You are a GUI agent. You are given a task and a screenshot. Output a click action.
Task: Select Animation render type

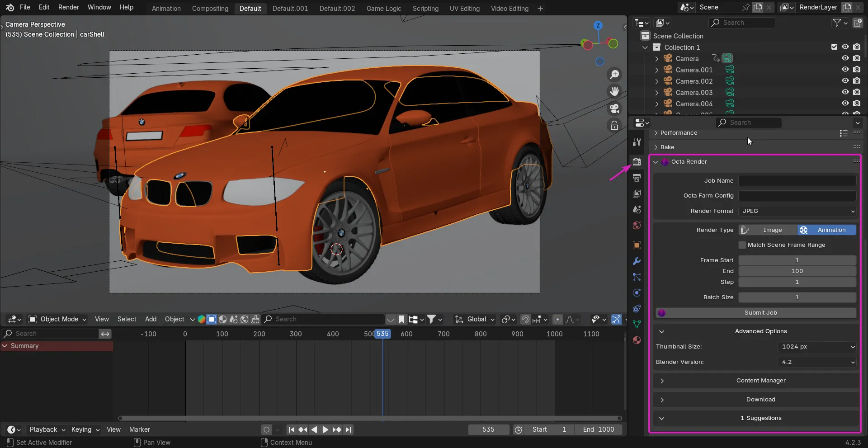(827, 230)
